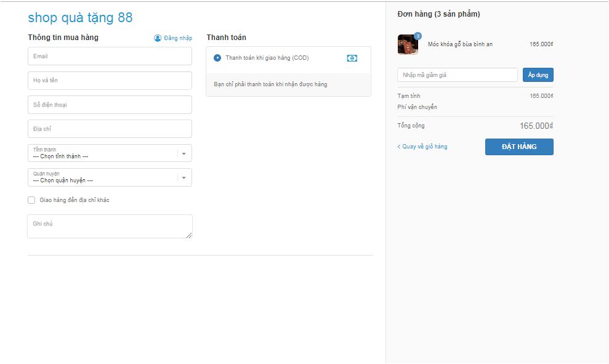
Task: Click the Ghi chú notes textarea
Action: coord(110,226)
